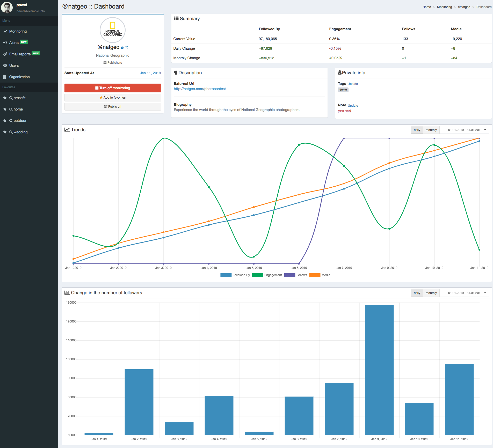This screenshot has width=493, height=448.
Task: Click the star icon beside crossfit favorite
Action: click(5, 98)
